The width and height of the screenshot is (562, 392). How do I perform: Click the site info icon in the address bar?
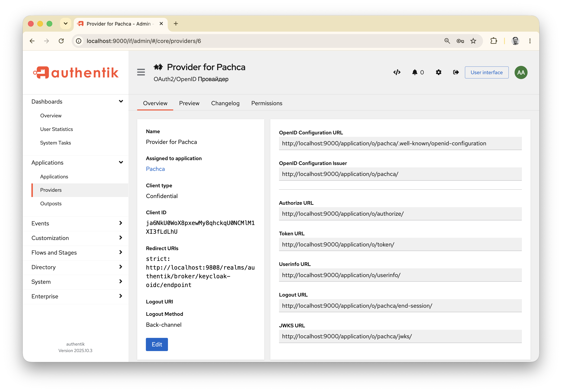click(79, 41)
